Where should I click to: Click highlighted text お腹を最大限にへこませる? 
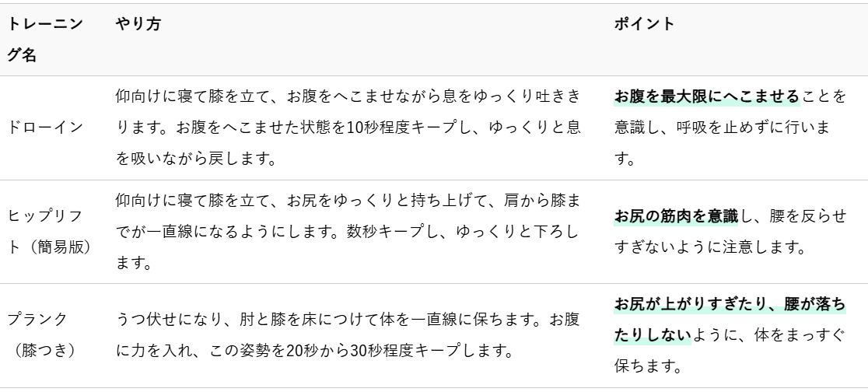pos(706,97)
